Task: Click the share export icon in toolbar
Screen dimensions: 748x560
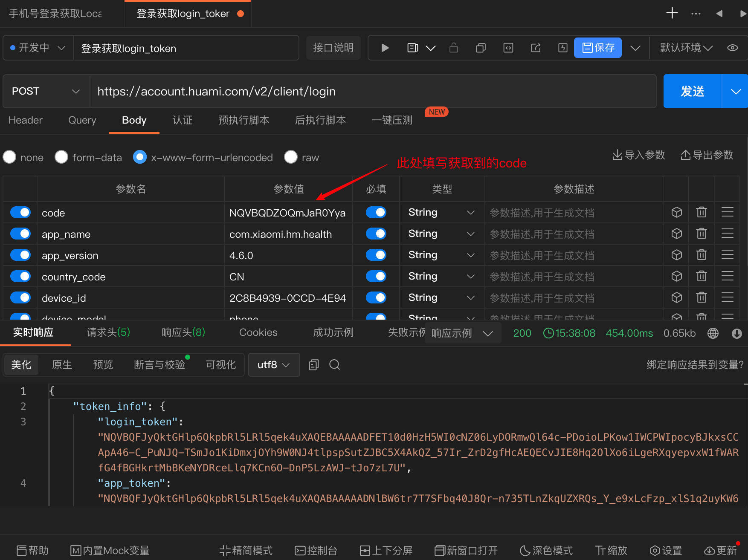Action: click(536, 48)
